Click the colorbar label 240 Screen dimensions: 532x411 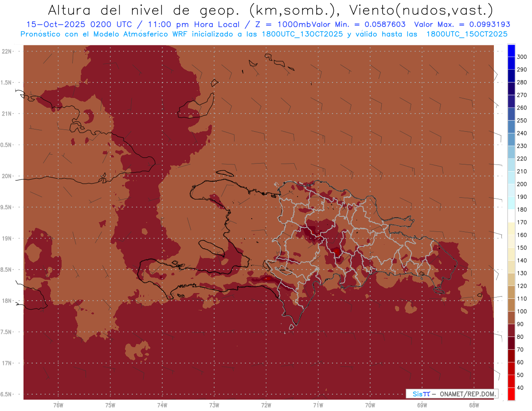[521, 133]
